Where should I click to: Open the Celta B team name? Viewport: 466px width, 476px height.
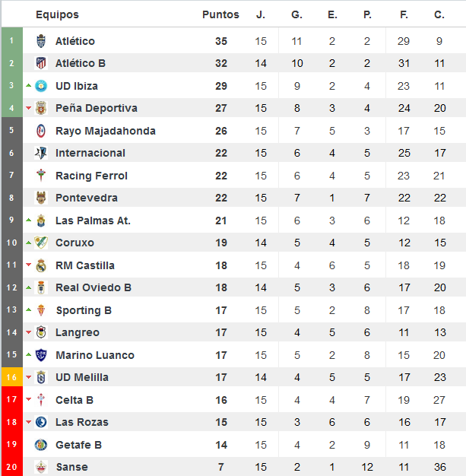(74, 400)
